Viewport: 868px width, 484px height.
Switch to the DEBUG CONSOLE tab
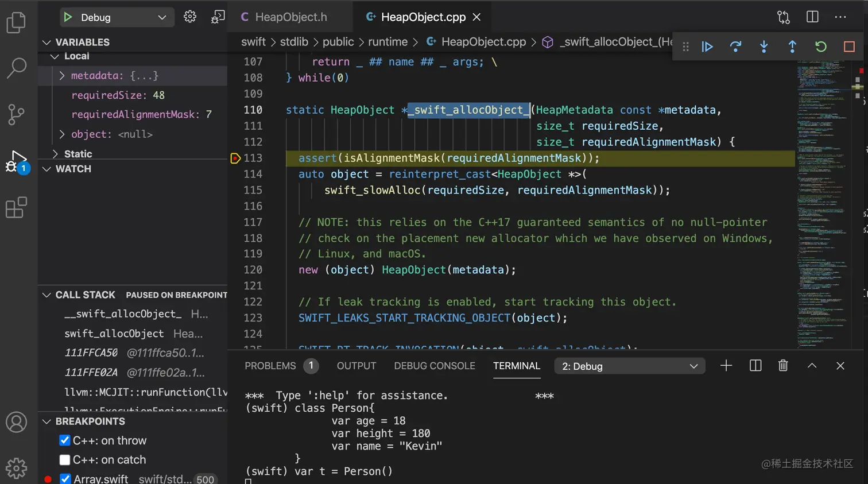pyautogui.click(x=435, y=366)
